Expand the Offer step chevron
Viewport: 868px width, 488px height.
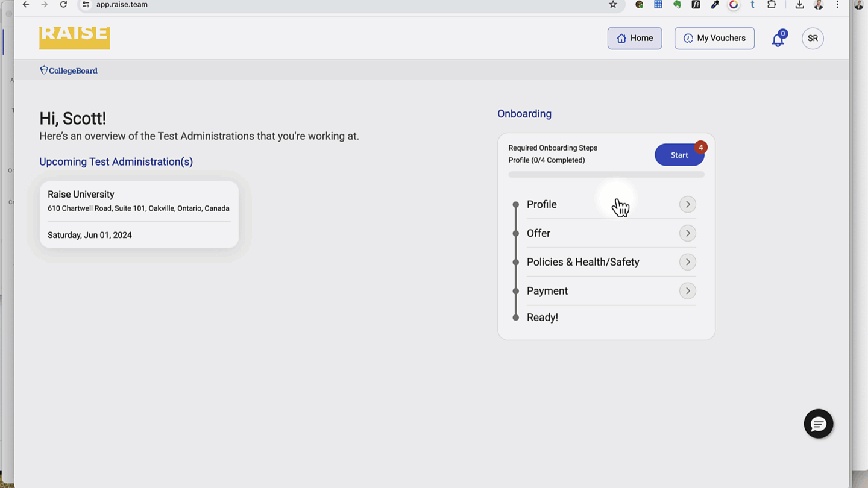(687, 233)
